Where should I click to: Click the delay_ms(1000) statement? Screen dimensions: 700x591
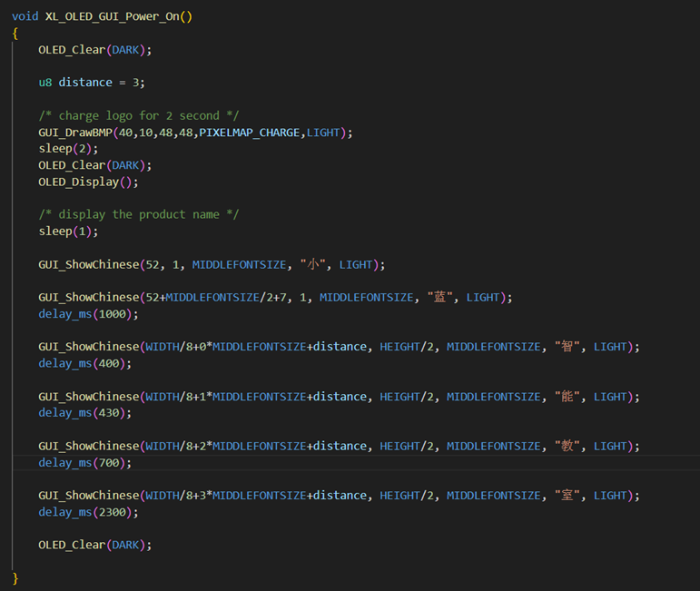(88, 314)
